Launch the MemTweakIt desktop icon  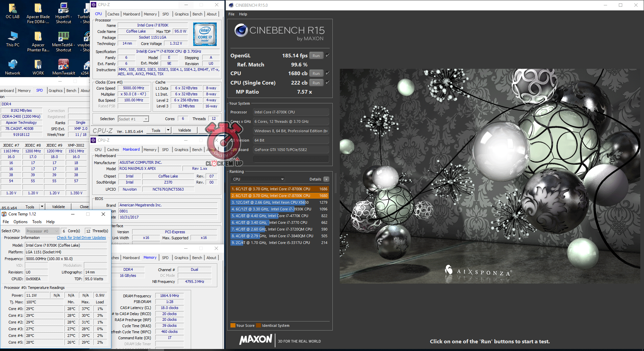point(63,66)
